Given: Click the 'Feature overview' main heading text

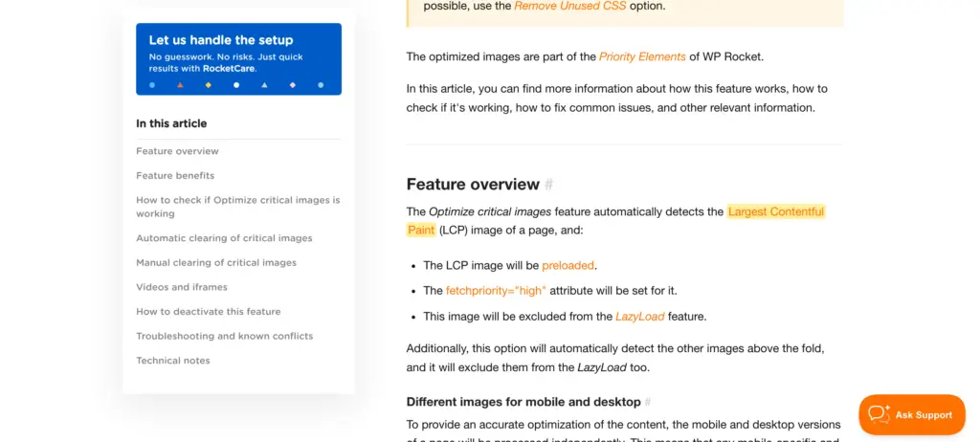Looking at the screenshot, I should point(473,185).
